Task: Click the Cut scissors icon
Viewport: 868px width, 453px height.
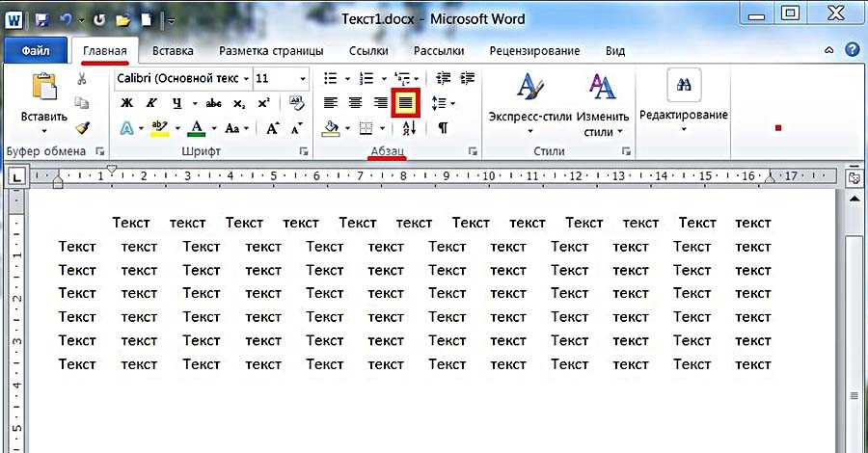Action: 82,79
